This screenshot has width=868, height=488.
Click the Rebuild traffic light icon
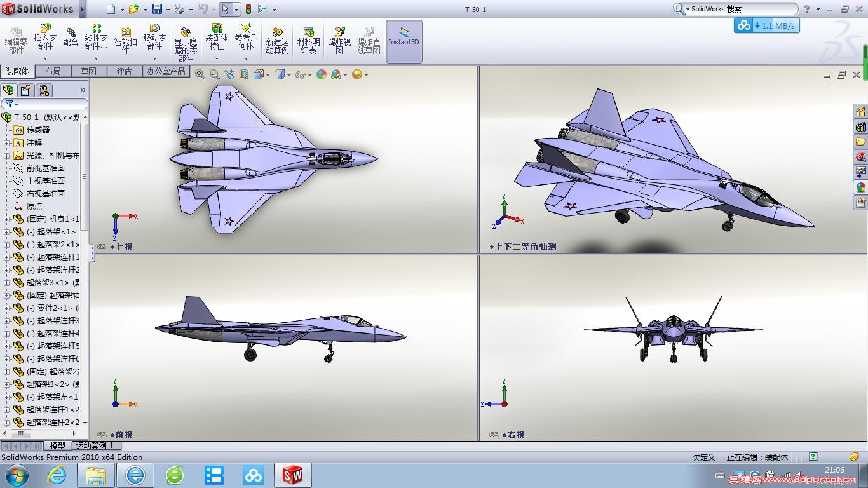[248, 9]
